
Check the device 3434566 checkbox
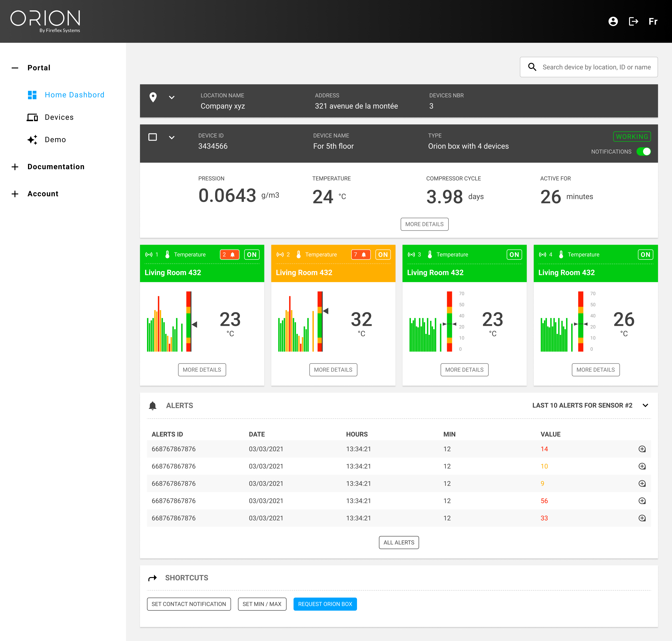click(x=152, y=137)
